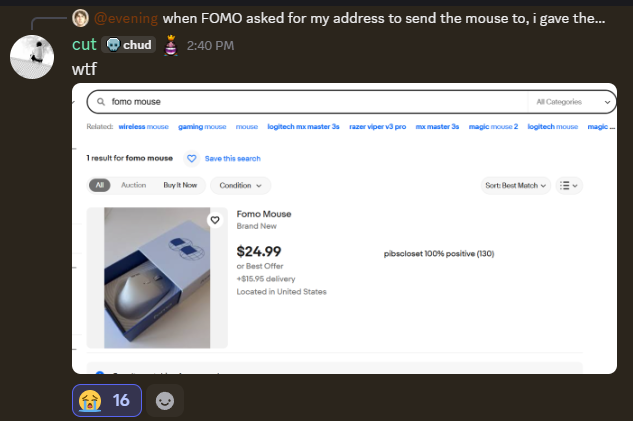Select the Auction filter tab

[x=134, y=185]
